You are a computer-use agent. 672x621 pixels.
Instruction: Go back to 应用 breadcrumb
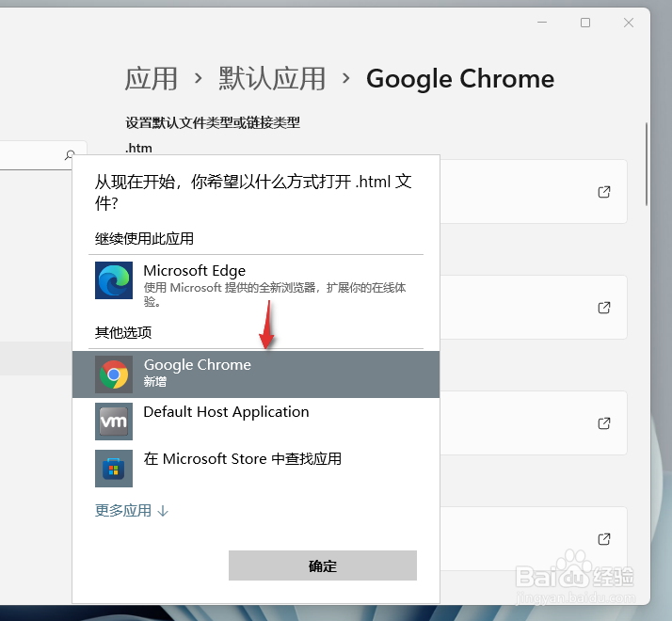pos(151,79)
